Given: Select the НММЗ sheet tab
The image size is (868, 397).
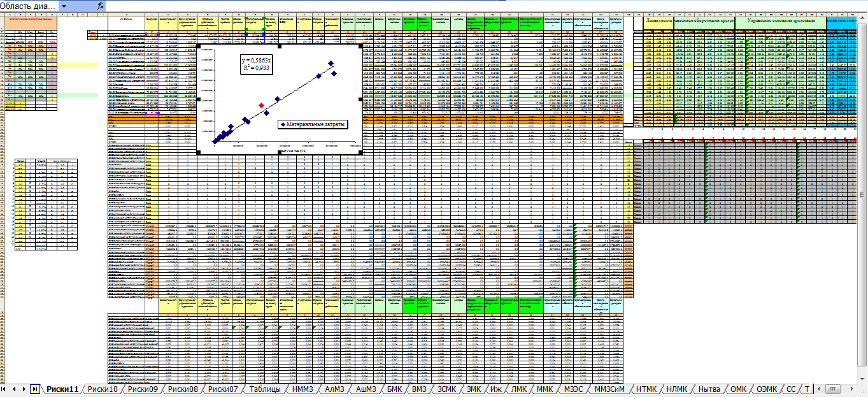Looking at the screenshot, I should pos(303,389).
